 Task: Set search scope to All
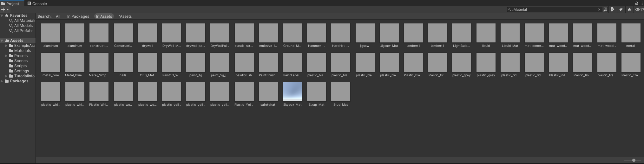(58, 16)
